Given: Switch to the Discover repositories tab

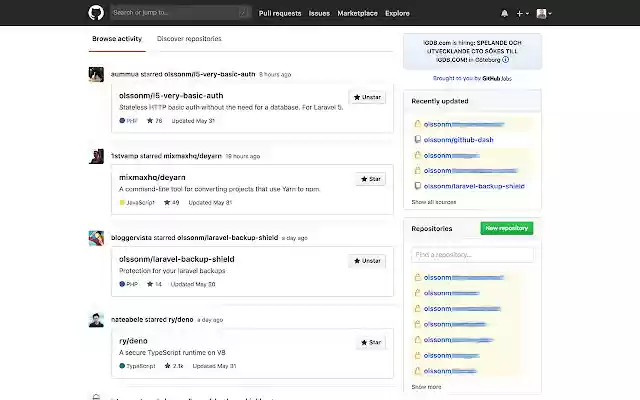Looking at the screenshot, I should [x=189, y=39].
